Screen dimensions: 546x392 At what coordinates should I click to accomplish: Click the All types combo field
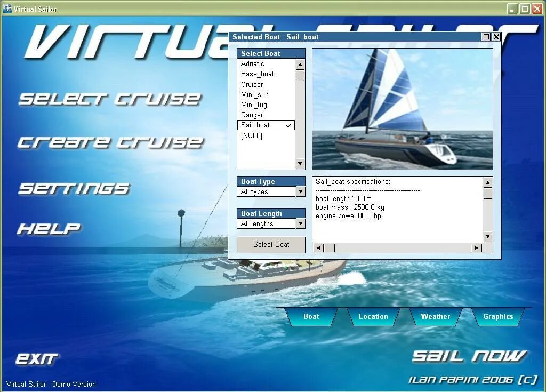267,191
